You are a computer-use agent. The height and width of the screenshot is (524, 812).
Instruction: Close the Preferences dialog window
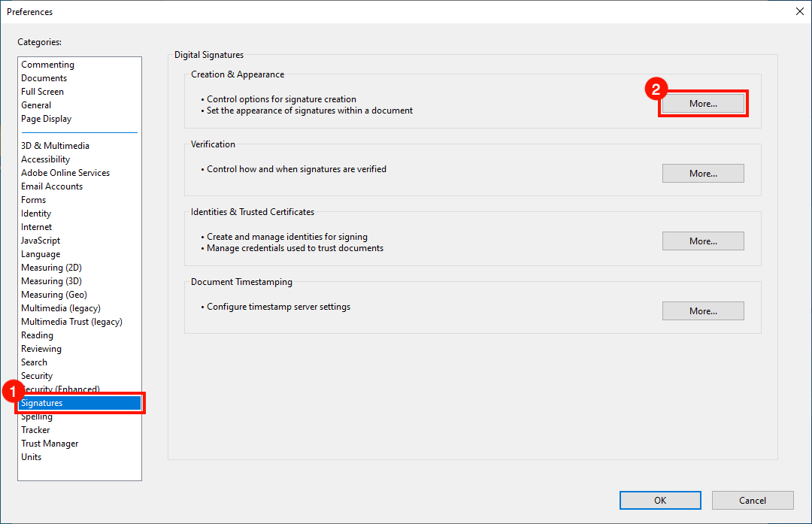tap(799, 11)
